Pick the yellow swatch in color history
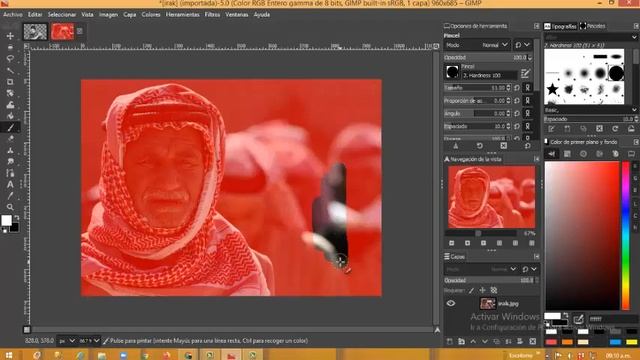Image resolution: width=640 pixels, height=360 pixels. click(631, 342)
